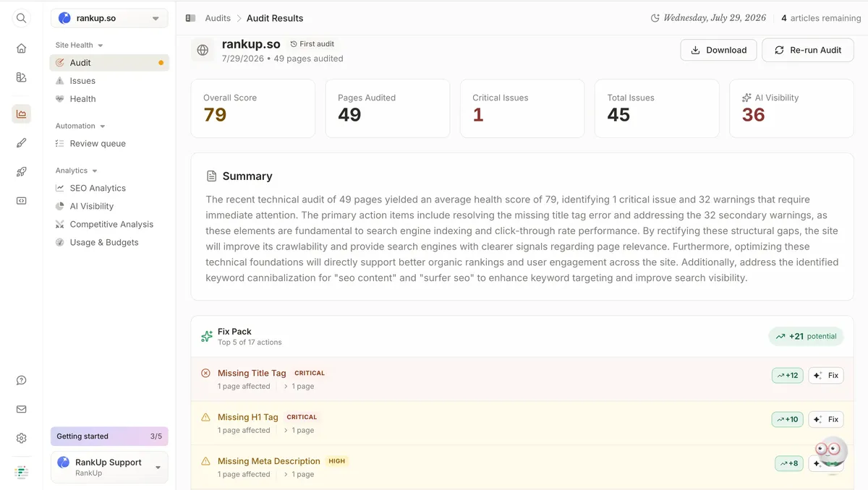Go to the home icon
868x490 pixels.
(21, 48)
